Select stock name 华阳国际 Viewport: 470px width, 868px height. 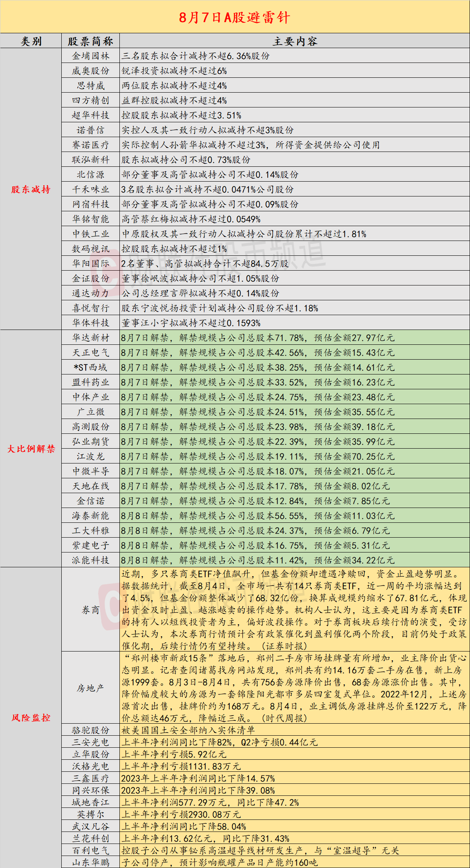coord(91,263)
